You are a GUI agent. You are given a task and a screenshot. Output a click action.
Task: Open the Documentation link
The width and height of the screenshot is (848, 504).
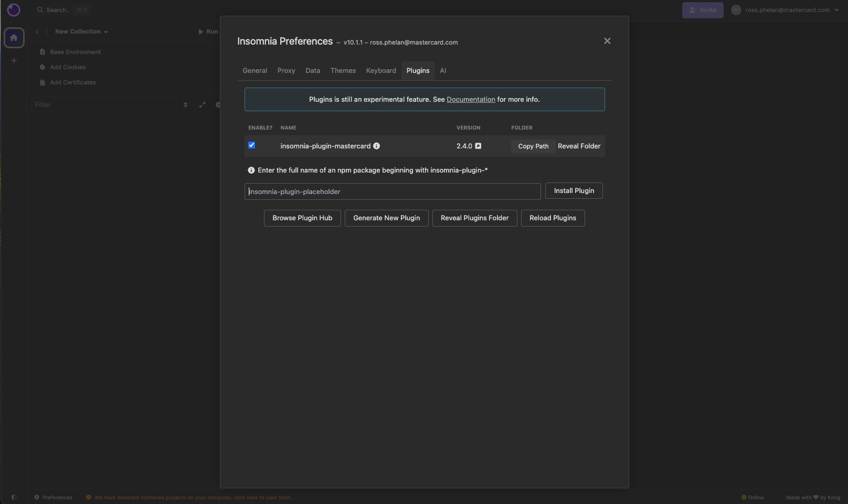pos(471,99)
